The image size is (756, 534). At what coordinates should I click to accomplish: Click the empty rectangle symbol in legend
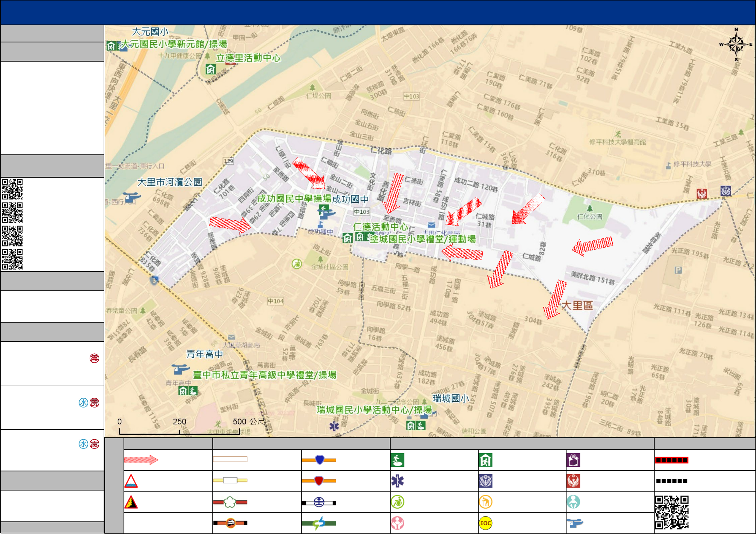230,459
